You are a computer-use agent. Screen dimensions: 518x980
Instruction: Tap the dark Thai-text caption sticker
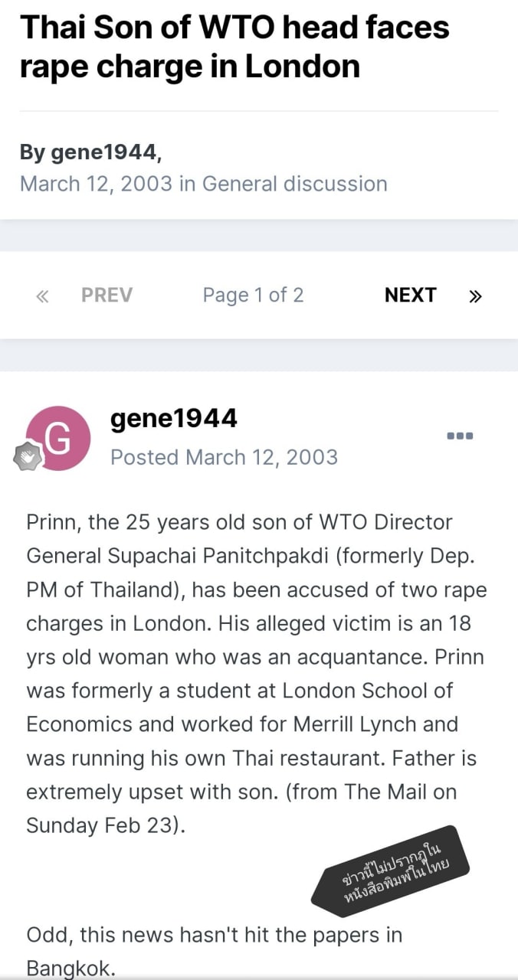[x=390, y=871]
